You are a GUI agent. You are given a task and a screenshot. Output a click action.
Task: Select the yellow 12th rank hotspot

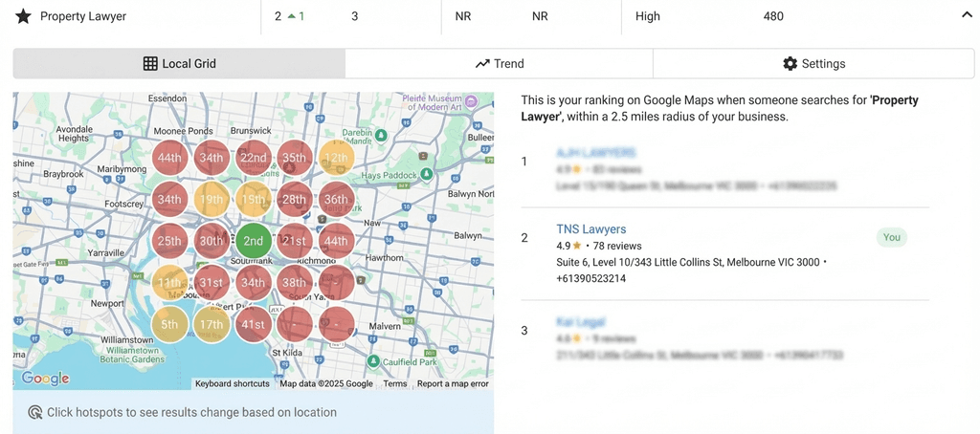click(336, 158)
